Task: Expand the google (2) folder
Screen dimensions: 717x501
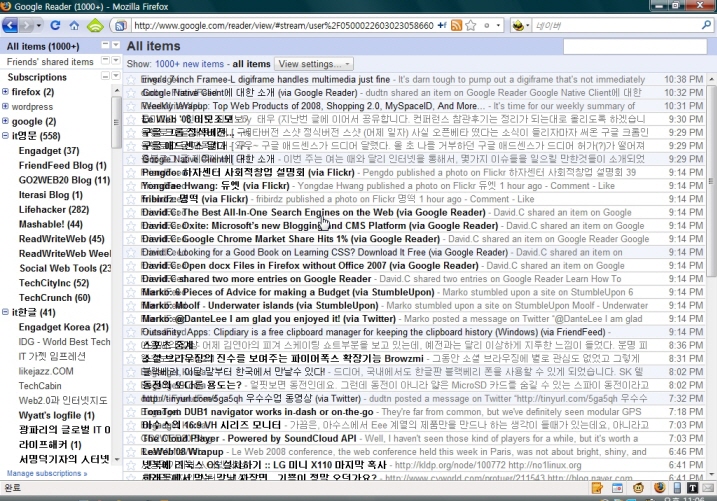Action: 5,121
